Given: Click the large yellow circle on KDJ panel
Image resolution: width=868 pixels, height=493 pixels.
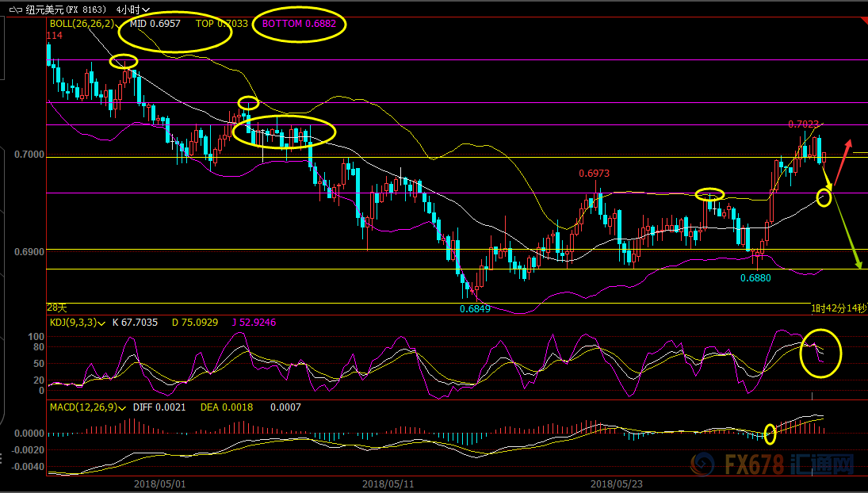Looking at the screenshot, I should (821, 352).
